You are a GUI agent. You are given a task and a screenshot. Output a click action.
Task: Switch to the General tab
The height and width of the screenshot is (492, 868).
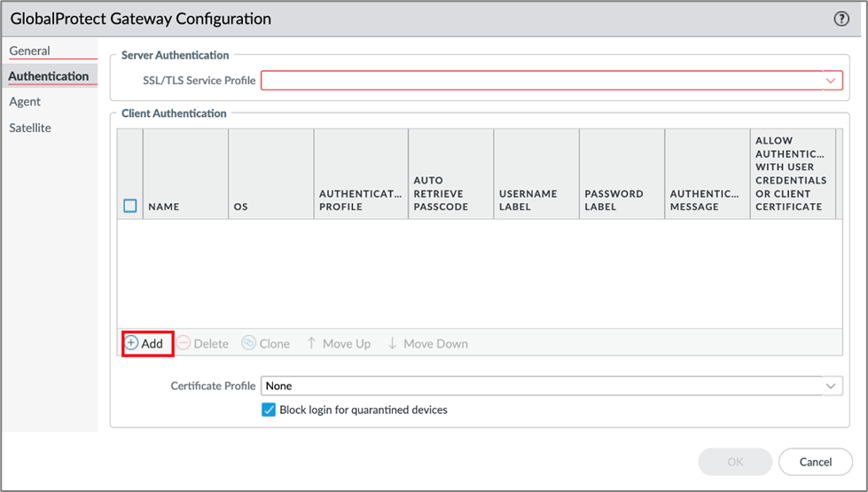pyautogui.click(x=30, y=51)
